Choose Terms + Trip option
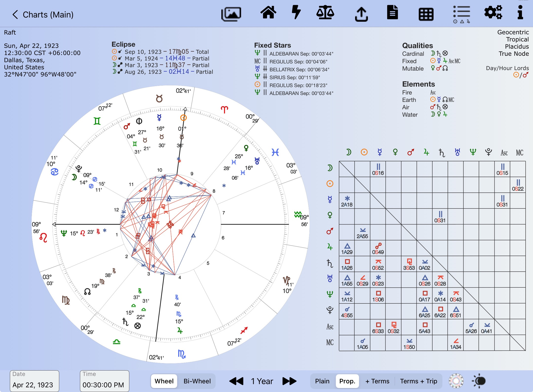The image size is (533, 392). pyautogui.click(x=419, y=381)
